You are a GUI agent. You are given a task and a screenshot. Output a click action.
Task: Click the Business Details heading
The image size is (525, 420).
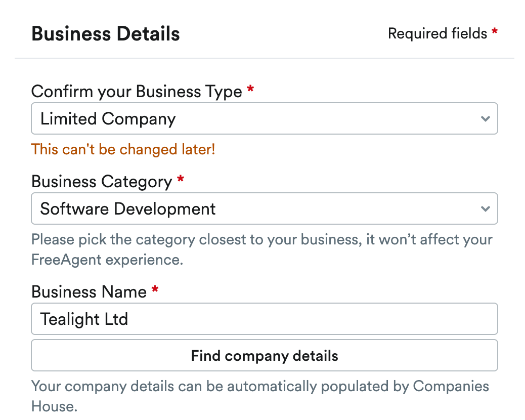tap(105, 34)
